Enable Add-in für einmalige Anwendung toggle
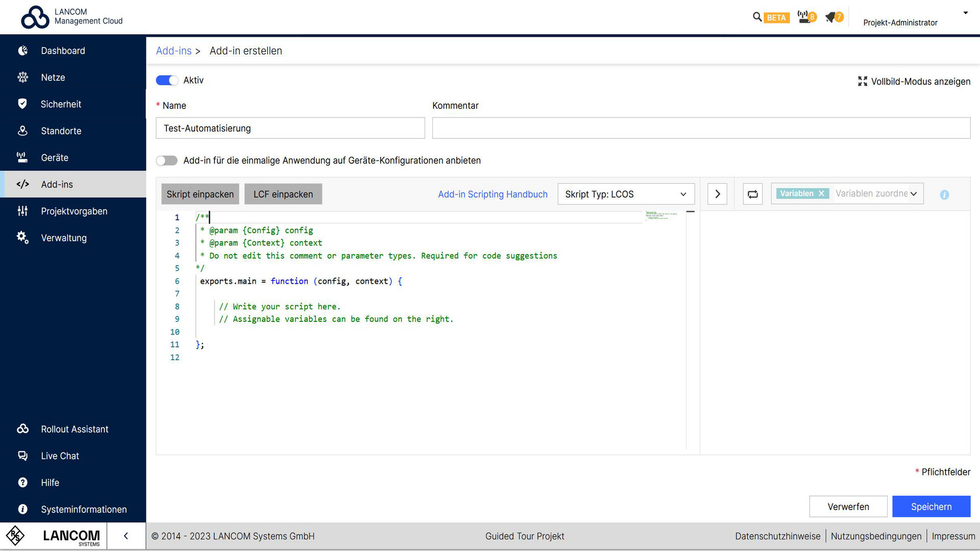980x551 pixels. tap(166, 160)
